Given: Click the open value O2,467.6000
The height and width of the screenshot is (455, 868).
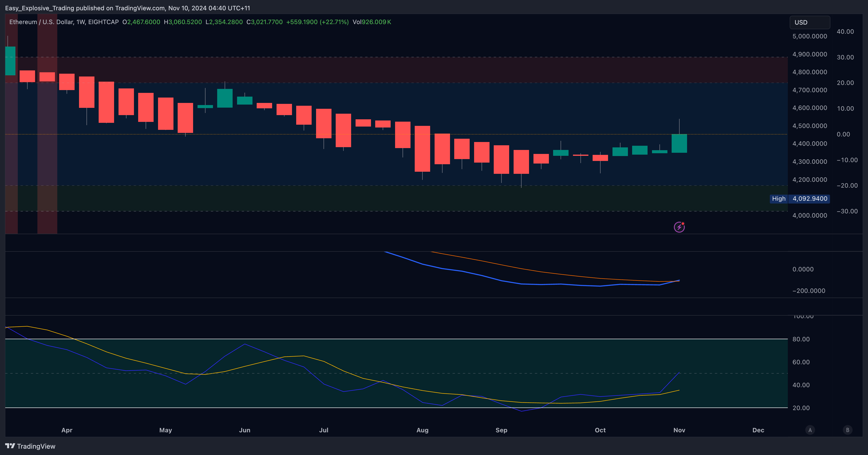Looking at the screenshot, I should 141,22.
